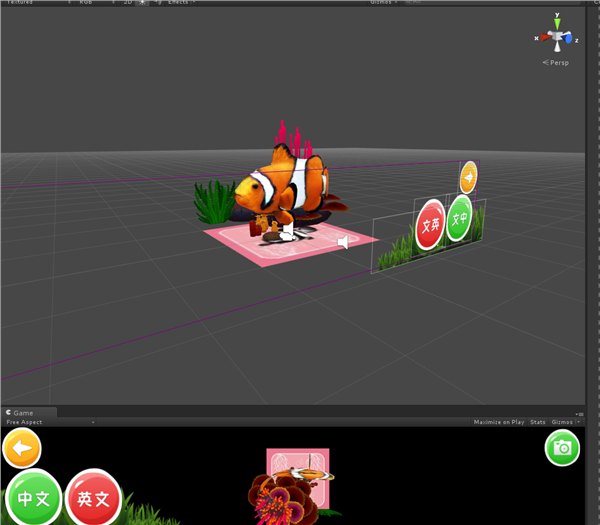
Task: Select the grass sprite under the scene canvas buttons
Action: pyautogui.click(x=396, y=253)
